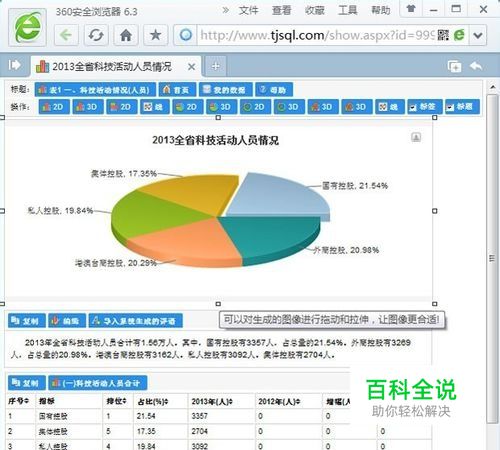The image size is (500, 450).
Task: Sort table by 2012年(人) column header
Action: [x=279, y=402]
